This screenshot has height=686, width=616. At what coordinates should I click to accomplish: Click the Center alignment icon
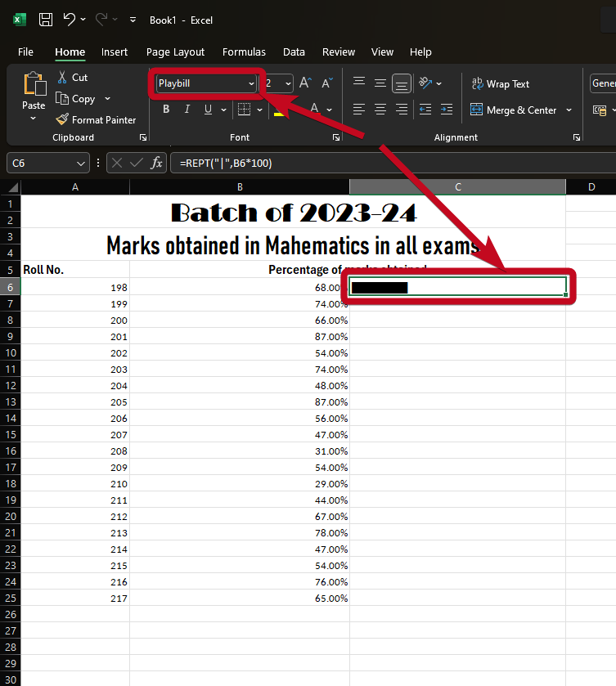(x=380, y=109)
